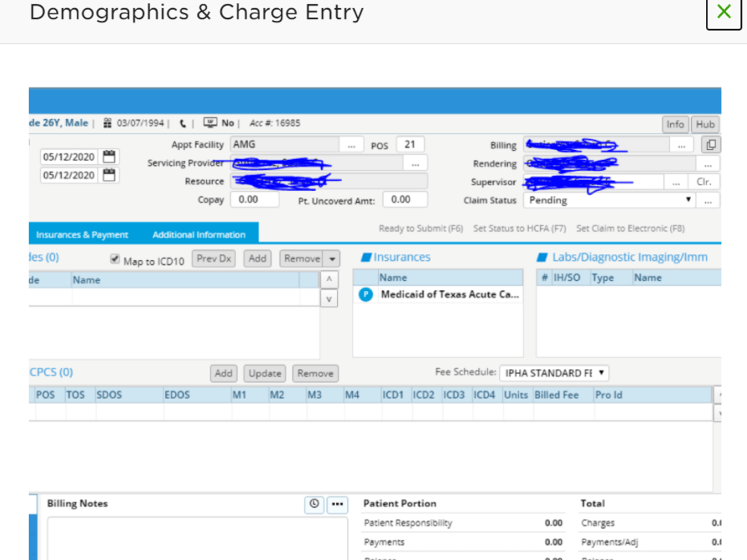Click Add in CPT/HCPCS section
The width and height of the screenshot is (747, 560).
[x=223, y=373]
